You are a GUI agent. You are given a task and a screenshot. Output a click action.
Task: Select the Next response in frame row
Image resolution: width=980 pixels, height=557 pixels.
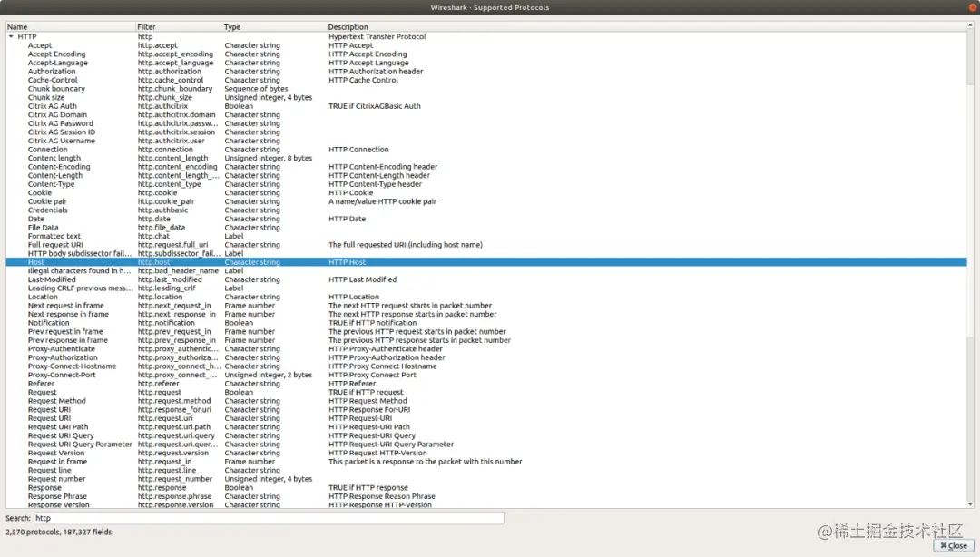[486, 315]
